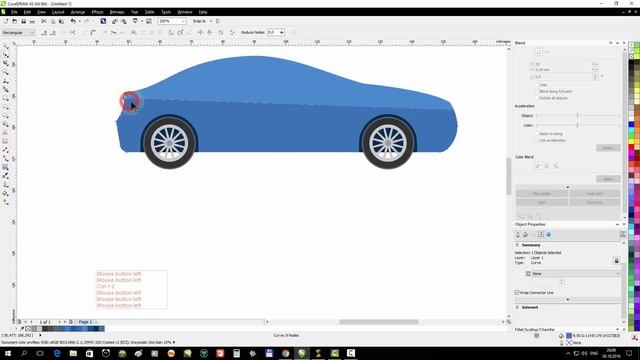
Task: Select the Color Eyedropper tool
Action: click(x=6, y=176)
